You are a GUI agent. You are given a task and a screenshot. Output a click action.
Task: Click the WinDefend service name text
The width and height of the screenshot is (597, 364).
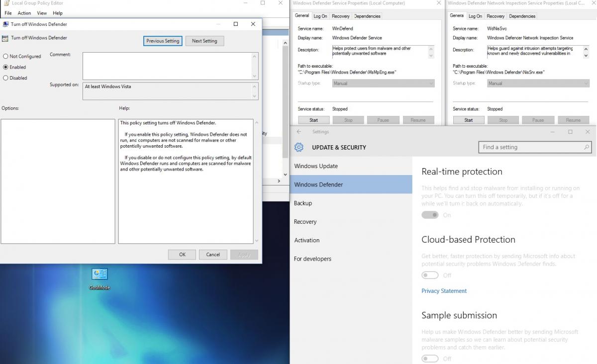(x=342, y=29)
